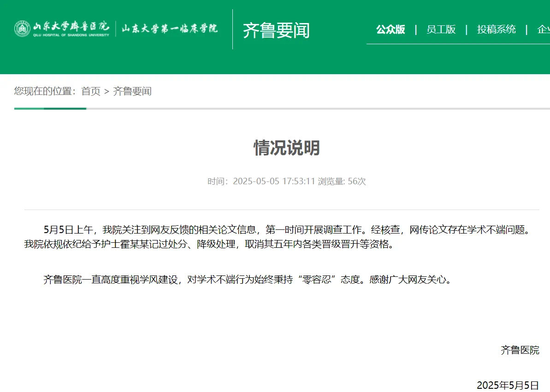This screenshot has height=392, width=550.
Task: Click the paragraph starting 齐鲁医院一直高度重视
Action: [248, 280]
